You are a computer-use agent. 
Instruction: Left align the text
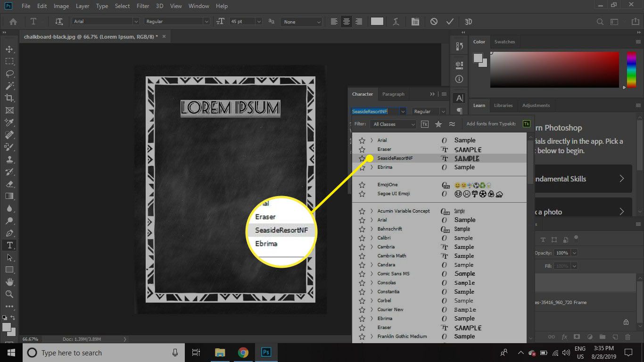tap(334, 22)
